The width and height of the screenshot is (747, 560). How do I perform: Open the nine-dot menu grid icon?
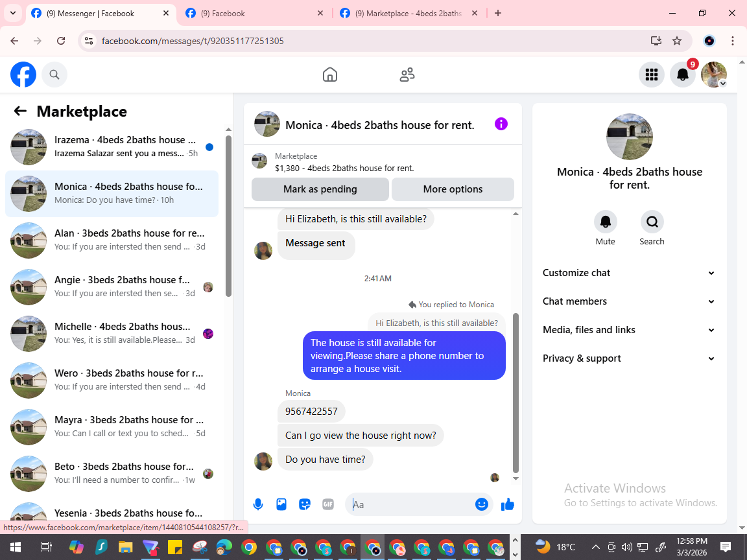point(651,75)
